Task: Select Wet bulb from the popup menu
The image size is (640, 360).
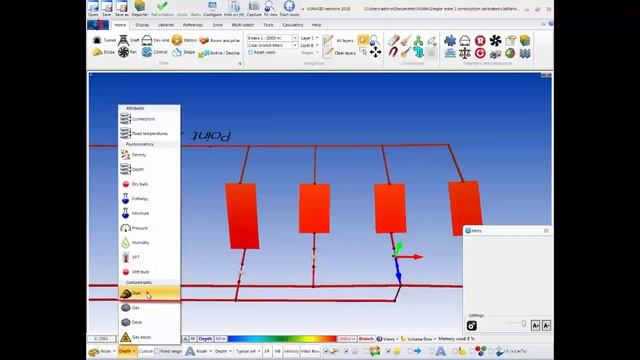Action: (149, 271)
